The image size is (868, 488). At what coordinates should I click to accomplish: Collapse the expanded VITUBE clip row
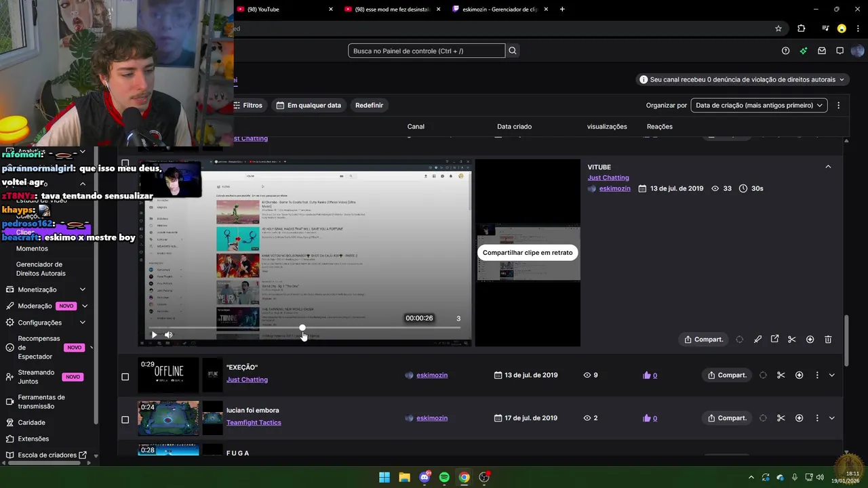pyautogui.click(x=828, y=167)
